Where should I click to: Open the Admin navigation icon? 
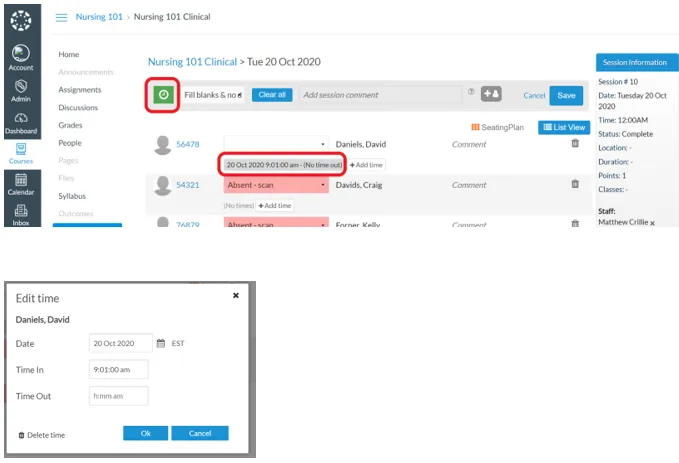21,91
